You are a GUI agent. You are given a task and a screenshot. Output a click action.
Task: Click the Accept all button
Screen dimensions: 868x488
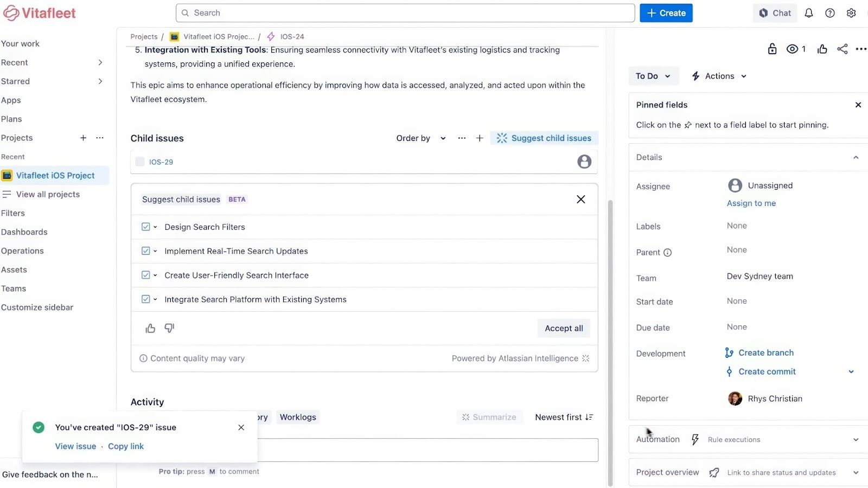563,328
